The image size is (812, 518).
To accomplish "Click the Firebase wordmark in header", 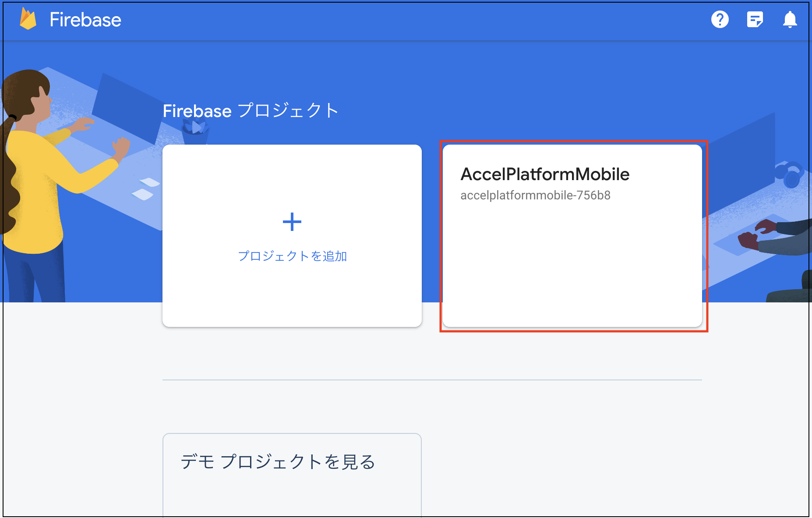I will click(85, 20).
